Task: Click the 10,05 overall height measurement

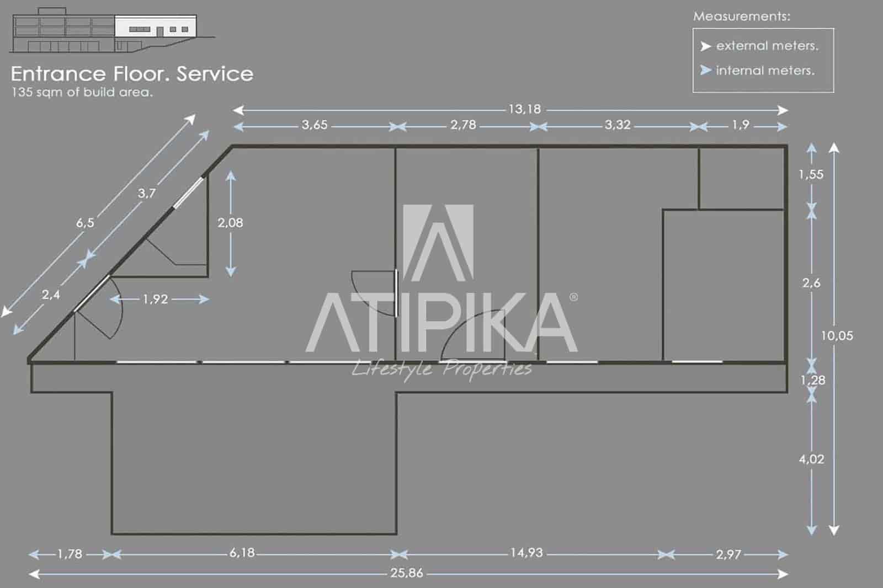Action: [x=837, y=335]
